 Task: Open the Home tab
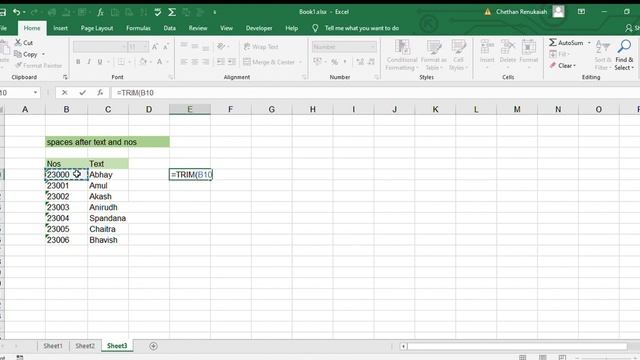click(32, 28)
